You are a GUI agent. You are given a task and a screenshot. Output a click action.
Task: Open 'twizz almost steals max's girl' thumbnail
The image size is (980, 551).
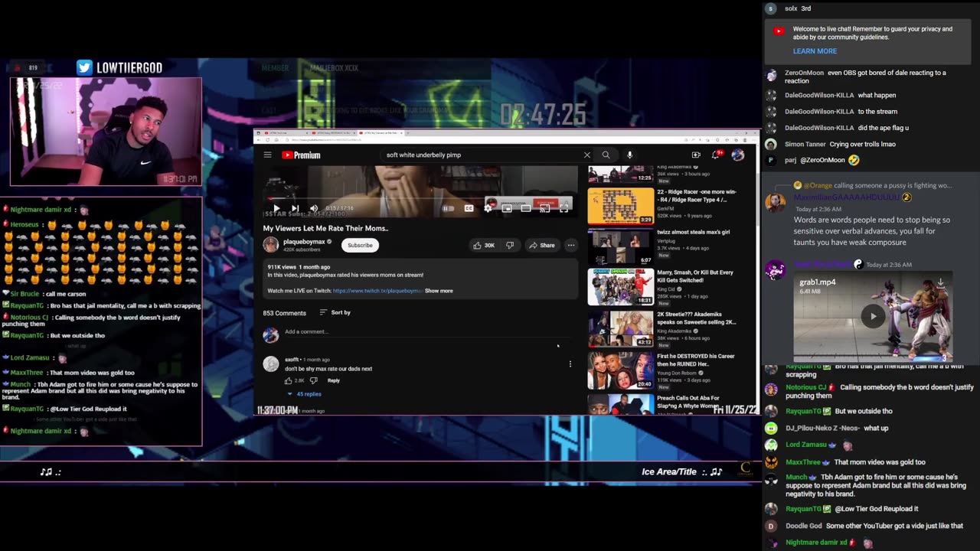(621, 246)
